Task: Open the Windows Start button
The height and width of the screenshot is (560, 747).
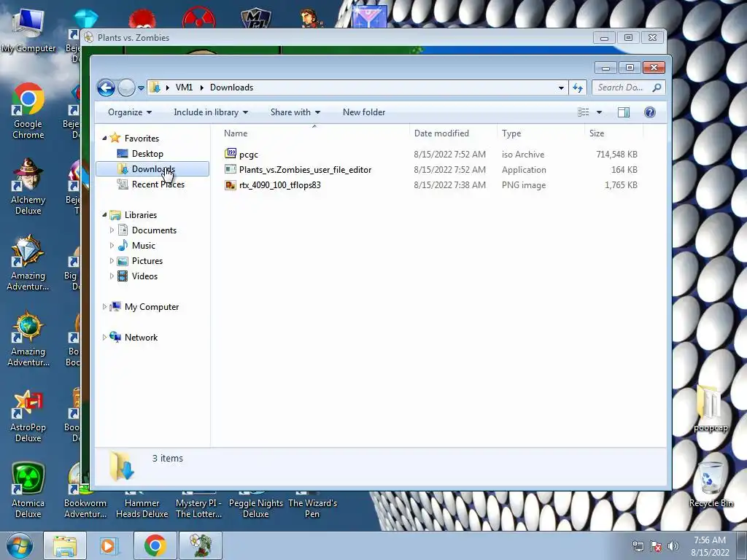Action: coord(20,545)
